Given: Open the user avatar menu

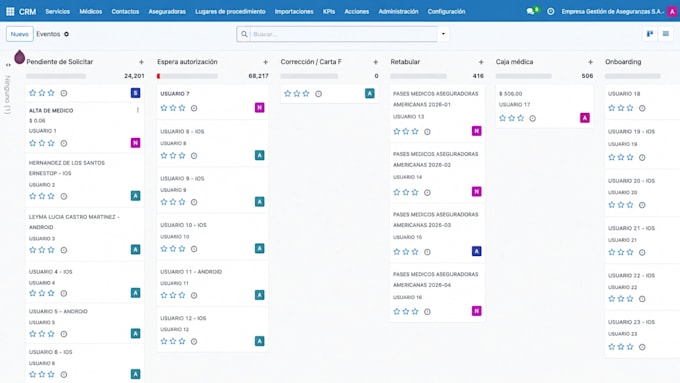Looking at the screenshot, I should coord(673,12).
